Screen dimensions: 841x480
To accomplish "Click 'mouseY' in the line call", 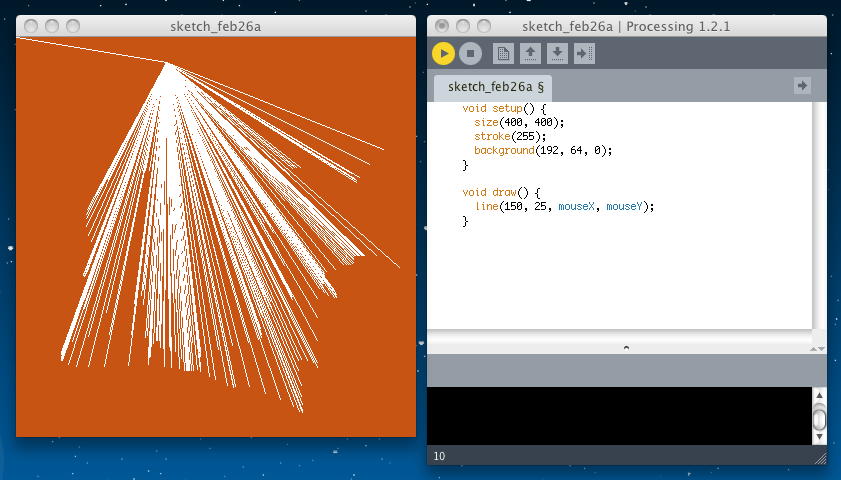I will 624,206.
